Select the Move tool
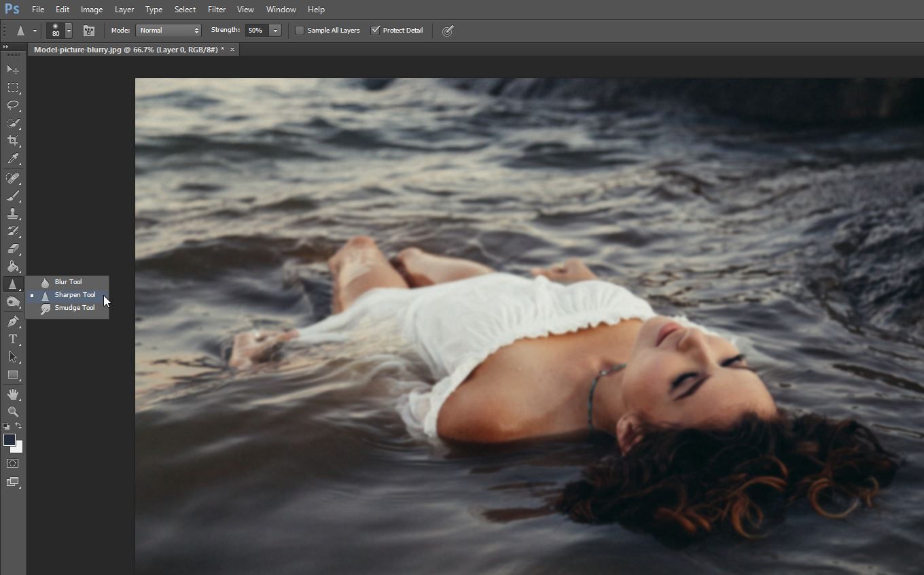Screen dimensions: 924x575 (13, 70)
